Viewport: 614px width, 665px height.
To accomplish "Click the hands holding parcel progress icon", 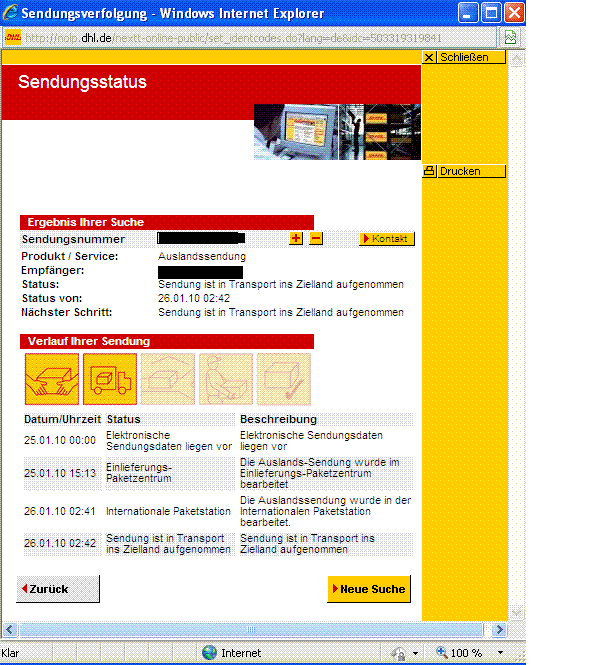I will pyautogui.click(x=52, y=379).
